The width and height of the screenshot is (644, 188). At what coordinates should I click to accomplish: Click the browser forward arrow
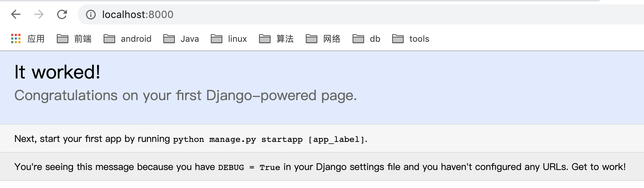tap(39, 14)
